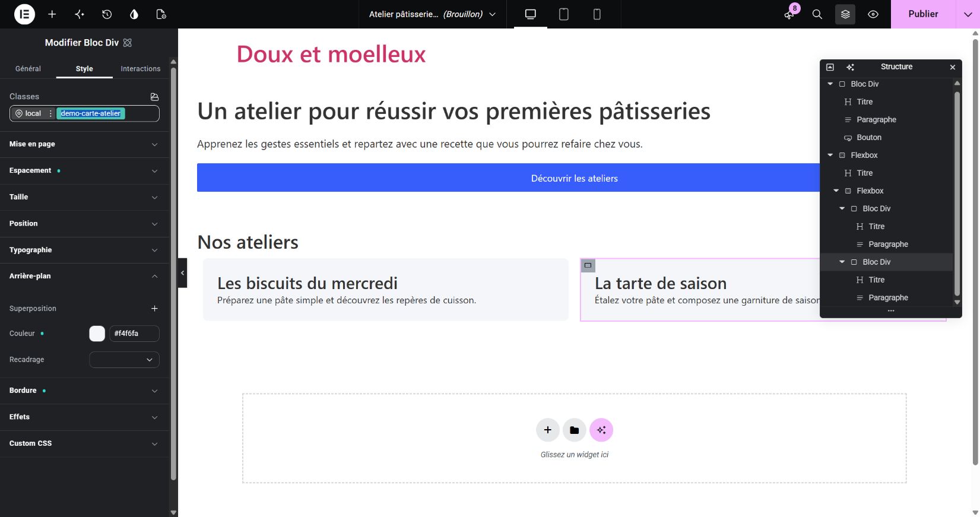
Task: Click the #f4f6fa color hex field
Action: [x=134, y=334]
